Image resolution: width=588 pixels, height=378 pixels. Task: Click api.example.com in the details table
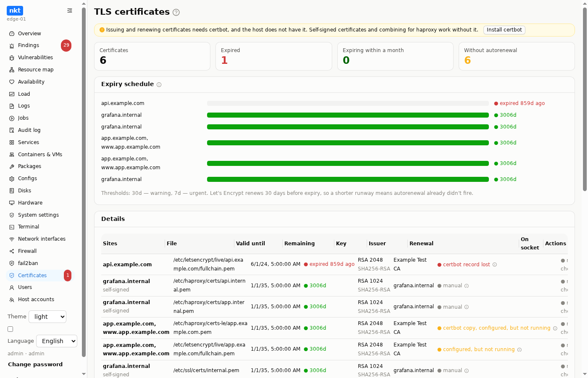pos(127,265)
